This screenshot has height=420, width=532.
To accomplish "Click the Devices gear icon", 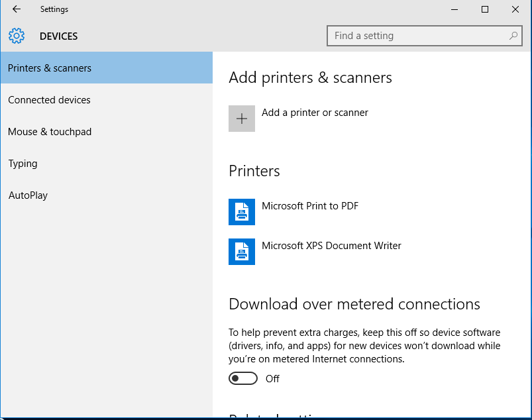I will point(17,36).
